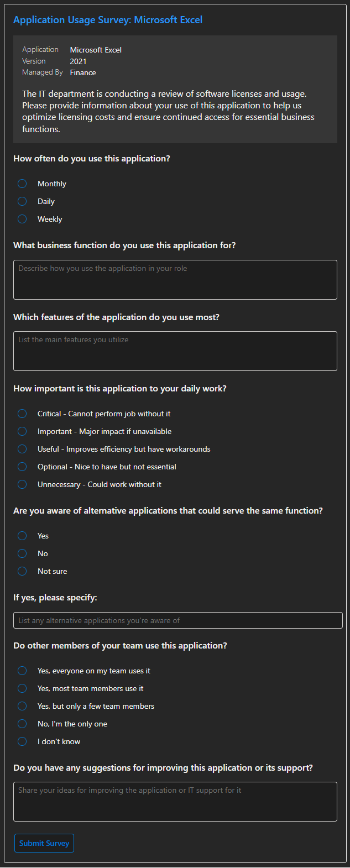Click the alternative applications input field

tap(178, 620)
